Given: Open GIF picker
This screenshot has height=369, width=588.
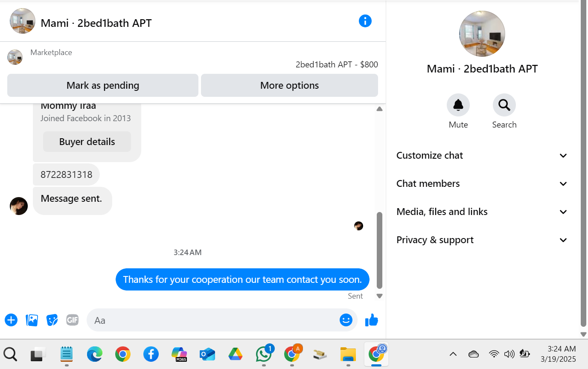Looking at the screenshot, I should pyautogui.click(x=73, y=320).
